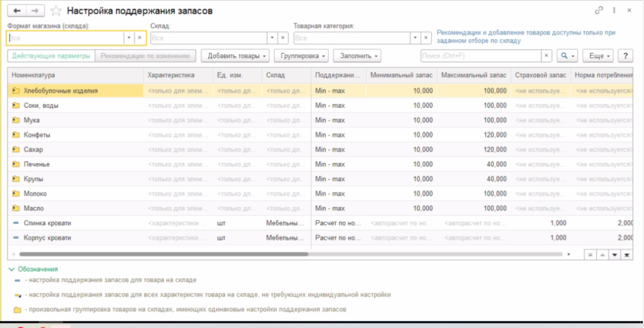Switch to Действующие параметры mode

point(51,56)
